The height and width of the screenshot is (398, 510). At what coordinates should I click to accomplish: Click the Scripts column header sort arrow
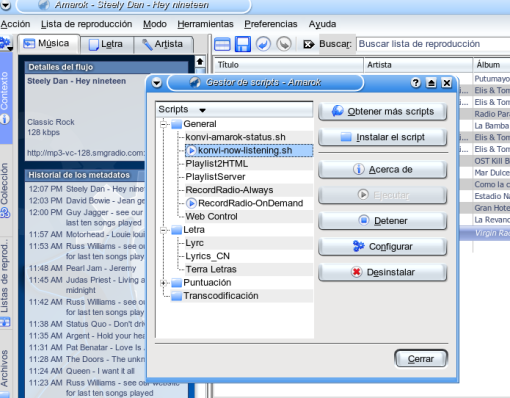point(202,110)
